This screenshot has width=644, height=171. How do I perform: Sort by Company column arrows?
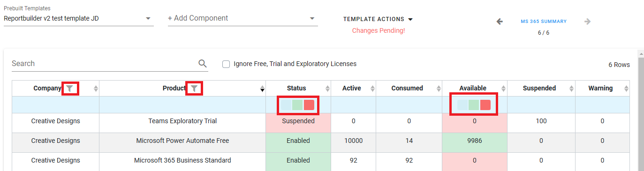point(96,89)
